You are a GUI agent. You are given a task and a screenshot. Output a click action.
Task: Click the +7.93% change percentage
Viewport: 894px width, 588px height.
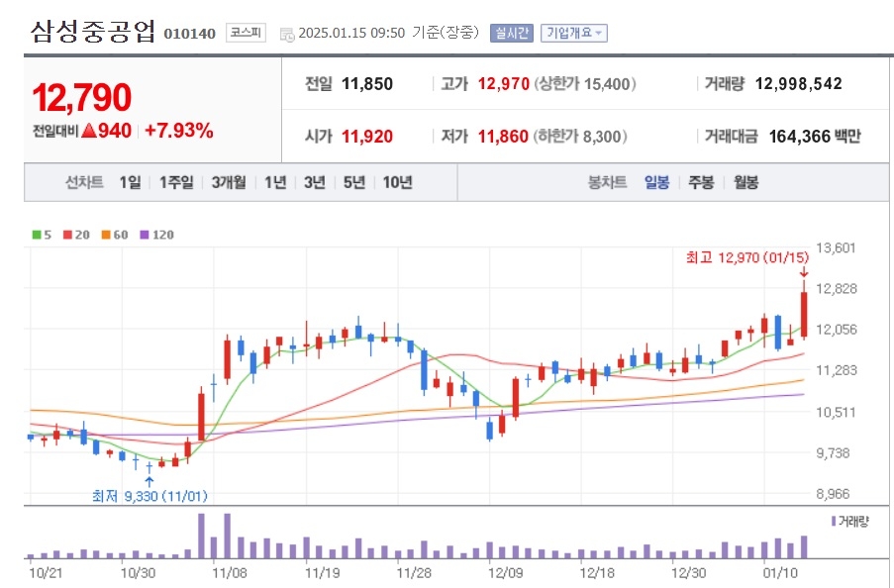179,131
